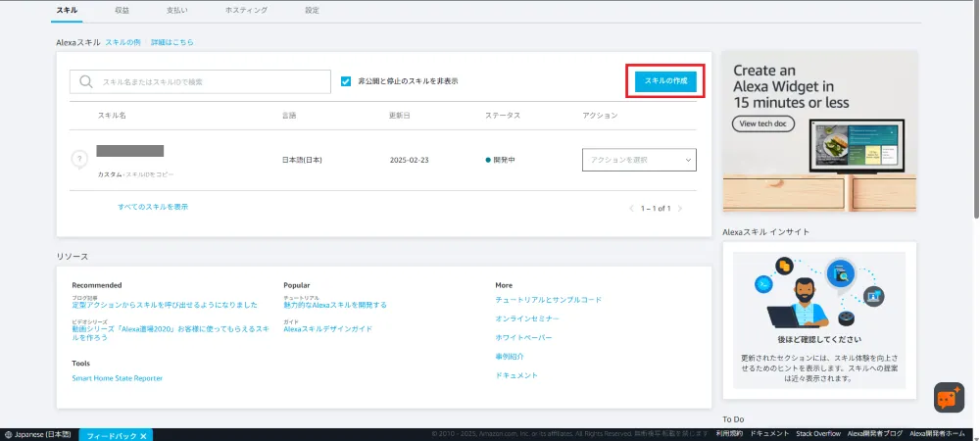Open the ホスティング tab

pyautogui.click(x=246, y=10)
